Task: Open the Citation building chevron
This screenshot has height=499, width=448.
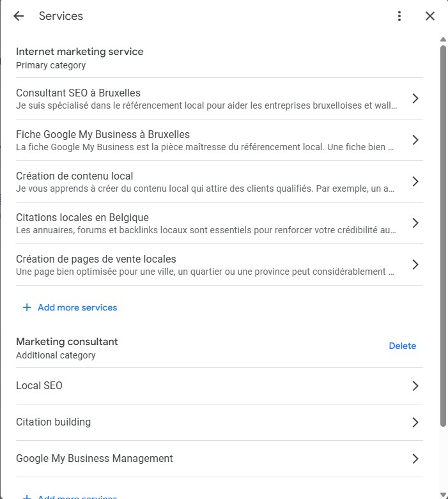Action: coord(415,422)
